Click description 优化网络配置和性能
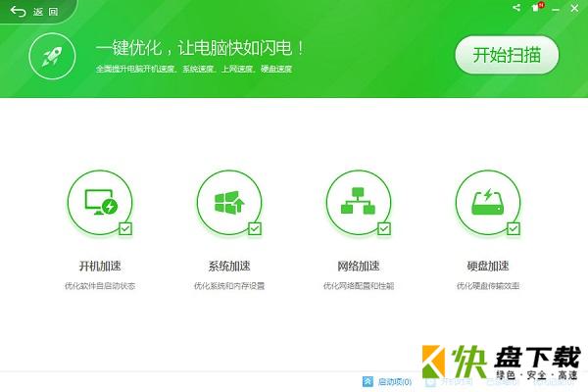588x392 pixels. click(359, 286)
